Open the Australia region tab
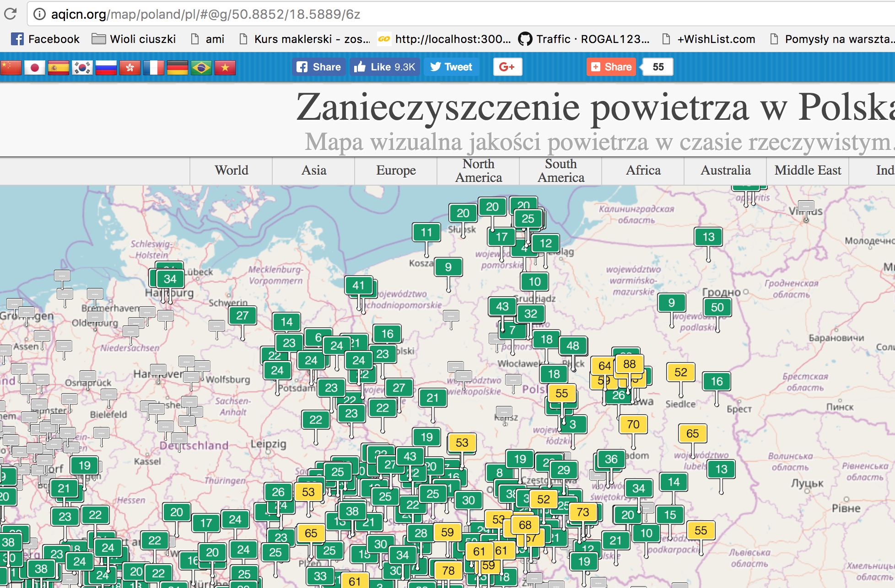 [x=725, y=171]
